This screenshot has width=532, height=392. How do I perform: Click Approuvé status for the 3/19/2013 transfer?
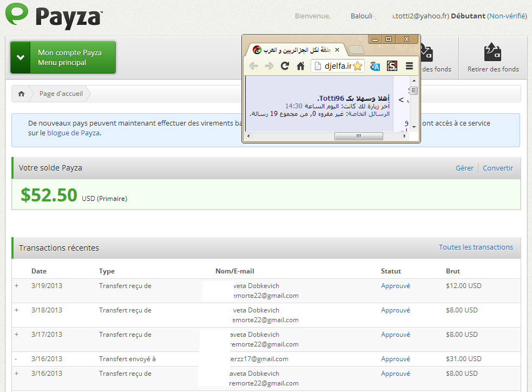(395, 286)
